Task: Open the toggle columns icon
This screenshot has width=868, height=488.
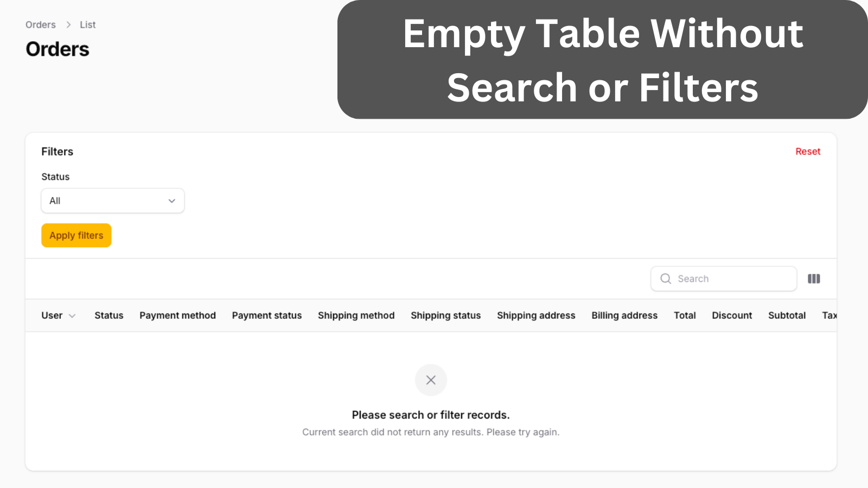Action: tap(814, 279)
